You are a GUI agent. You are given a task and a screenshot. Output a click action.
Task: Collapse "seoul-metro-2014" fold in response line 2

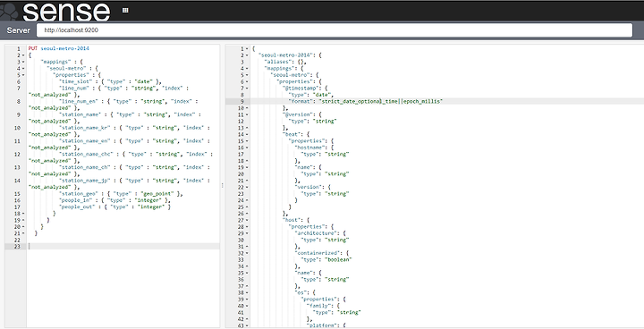pyautogui.click(x=247, y=55)
